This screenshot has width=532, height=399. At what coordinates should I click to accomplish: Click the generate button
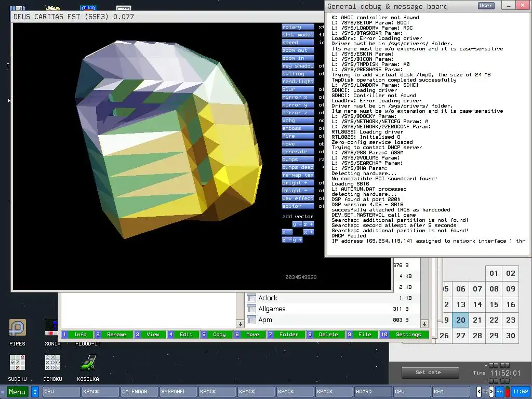pos(298,152)
